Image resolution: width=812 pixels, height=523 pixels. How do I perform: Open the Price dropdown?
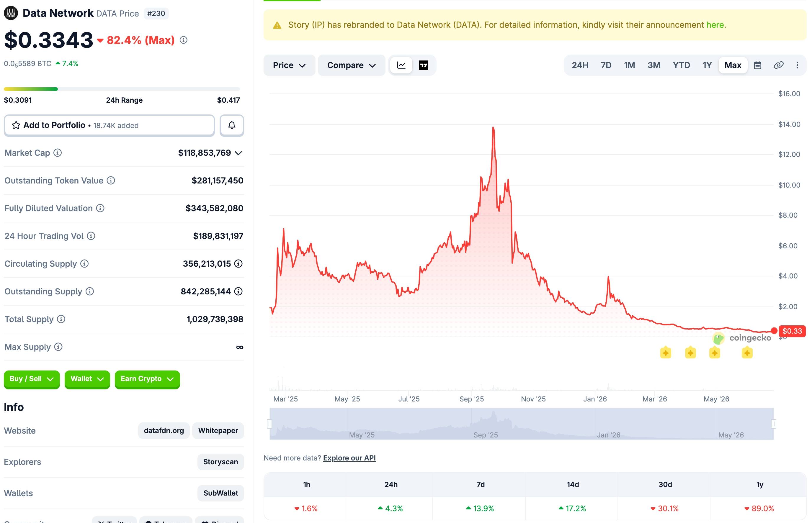tap(289, 65)
